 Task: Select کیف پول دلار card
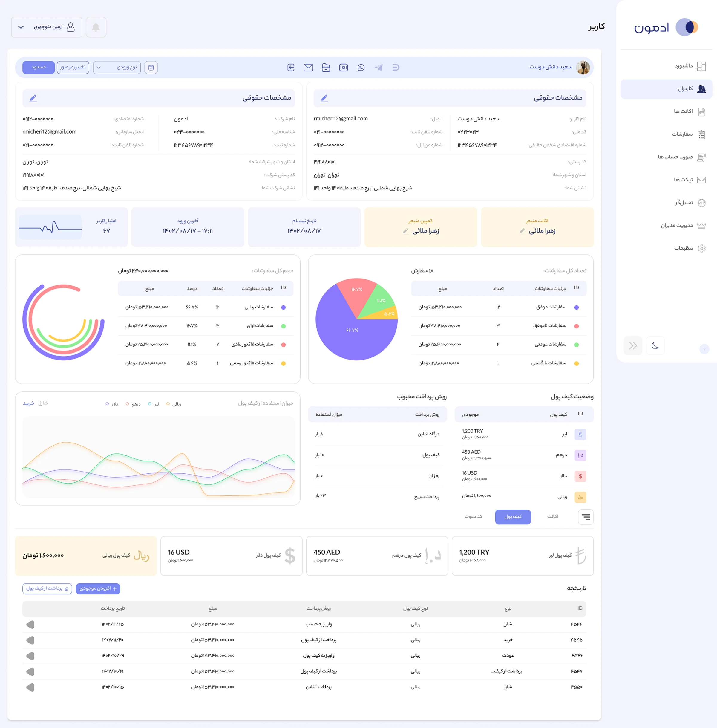click(x=232, y=556)
